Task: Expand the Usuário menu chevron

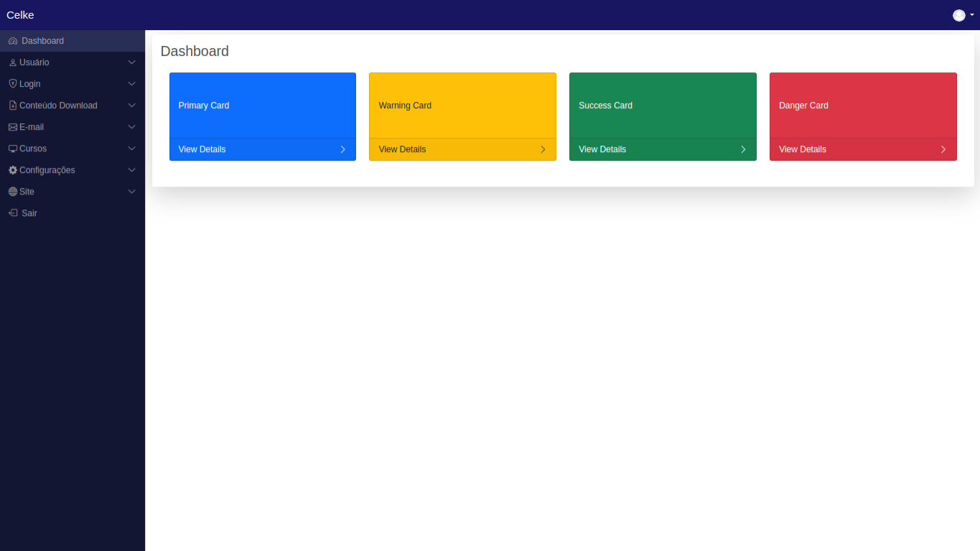Action: pyautogui.click(x=131, y=62)
